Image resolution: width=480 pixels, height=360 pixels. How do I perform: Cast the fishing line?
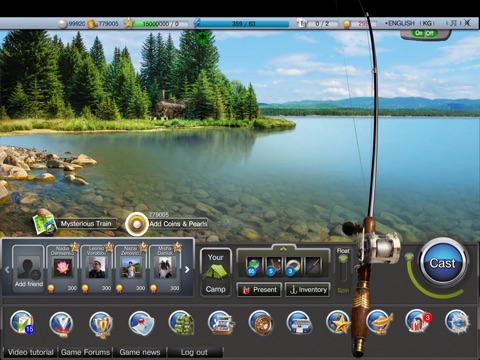click(x=442, y=263)
